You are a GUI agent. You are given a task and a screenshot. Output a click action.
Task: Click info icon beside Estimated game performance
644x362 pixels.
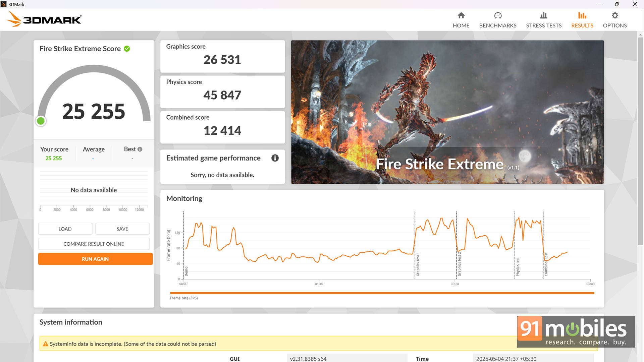[275, 158]
